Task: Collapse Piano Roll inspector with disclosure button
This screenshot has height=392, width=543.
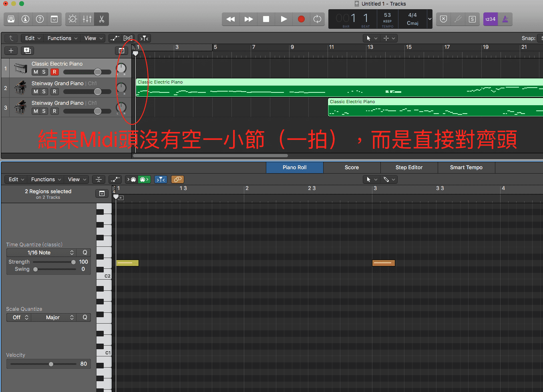Action: pos(102,194)
